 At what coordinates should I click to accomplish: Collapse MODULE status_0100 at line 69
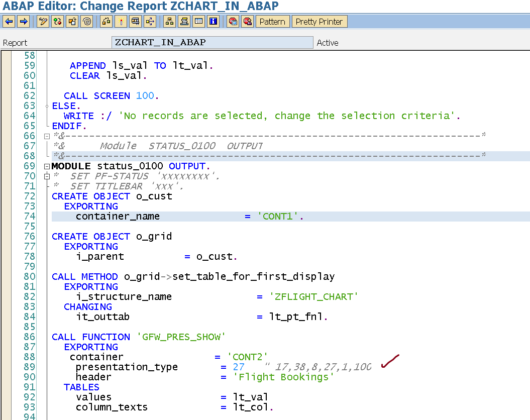pyautogui.click(x=47, y=166)
